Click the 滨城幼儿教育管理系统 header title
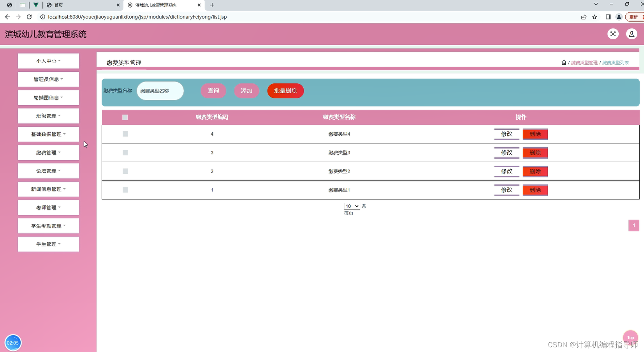The width and height of the screenshot is (644, 352). [x=46, y=34]
